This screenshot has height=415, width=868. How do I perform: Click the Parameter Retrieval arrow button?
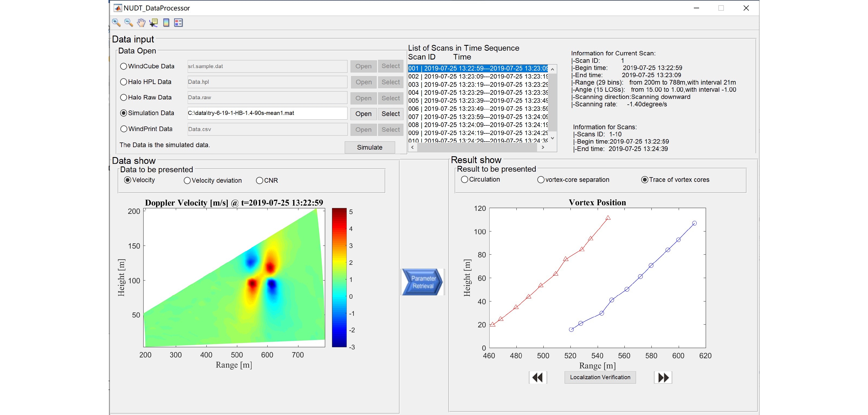coord(422,282)
